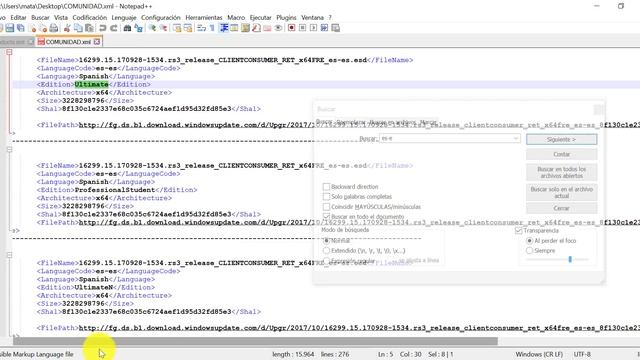
Task: Save the current file via toolbar
Action: 10,28
